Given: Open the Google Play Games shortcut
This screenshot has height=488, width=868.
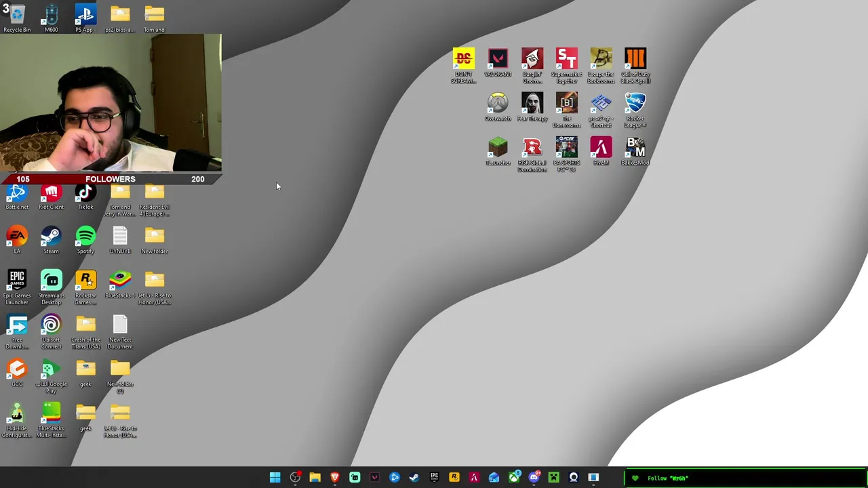Looking at the screenshot, I should (51, 376).
